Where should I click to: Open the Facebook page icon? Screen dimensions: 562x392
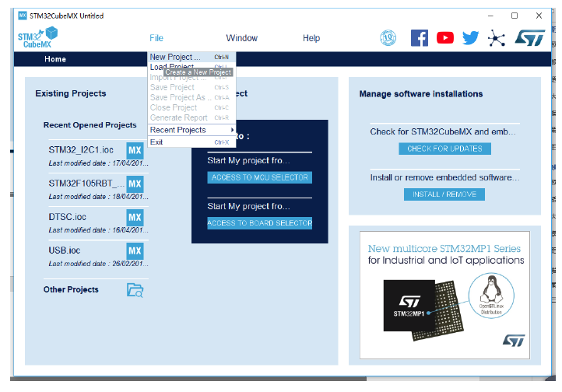[x=419, y=38]
